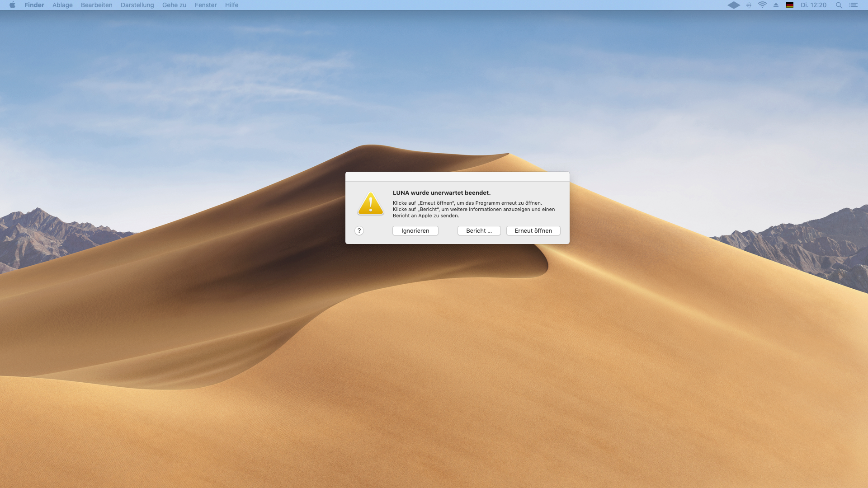Open the Gehe zu menu

[x=174, y=5]
